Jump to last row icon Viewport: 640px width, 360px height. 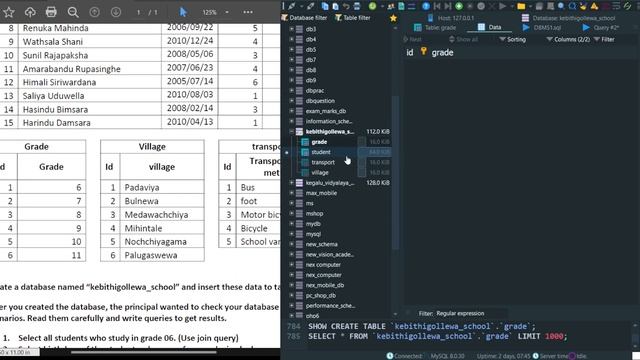pyautogui.click(x=448, y=6)
